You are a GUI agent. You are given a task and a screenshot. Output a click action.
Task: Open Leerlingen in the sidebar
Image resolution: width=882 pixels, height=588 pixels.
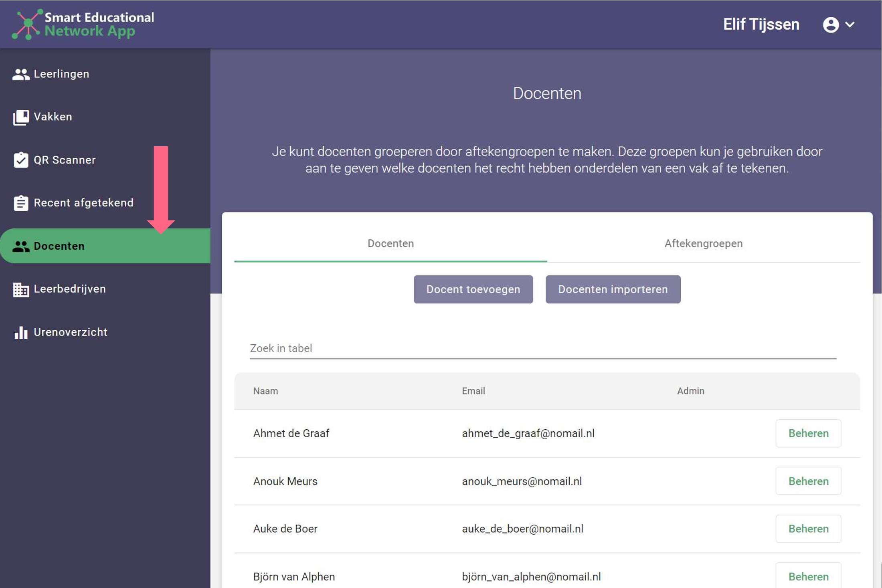click(x=105, y=74)
